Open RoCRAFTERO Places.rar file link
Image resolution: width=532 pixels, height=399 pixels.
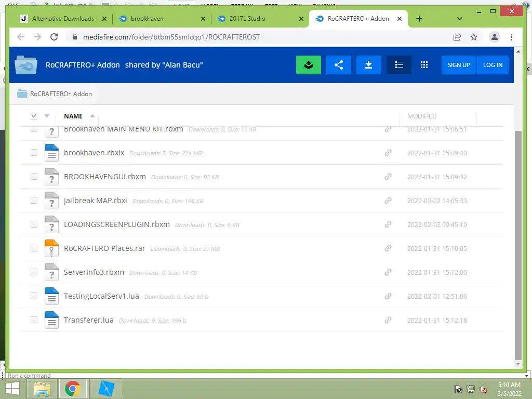pos(104,248)
